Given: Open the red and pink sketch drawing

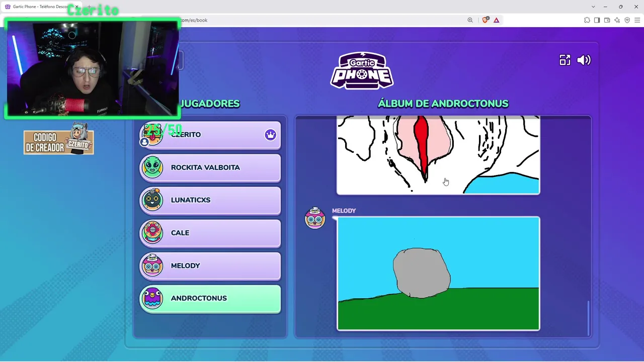Looking at the screenshot, I should (438, 155).
